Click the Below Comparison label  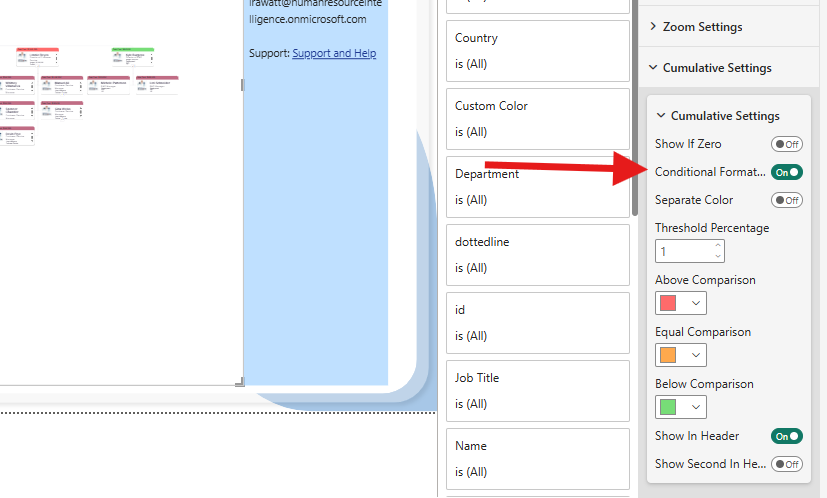704,384
